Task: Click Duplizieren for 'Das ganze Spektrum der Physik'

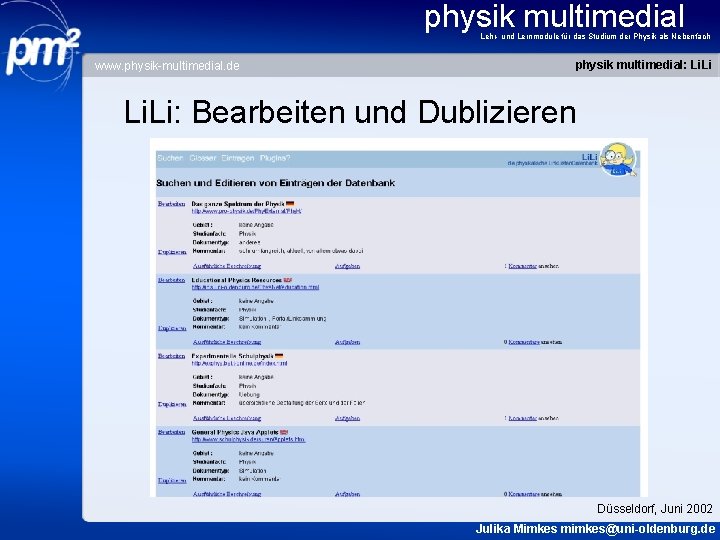Action: tap(172, 252)
